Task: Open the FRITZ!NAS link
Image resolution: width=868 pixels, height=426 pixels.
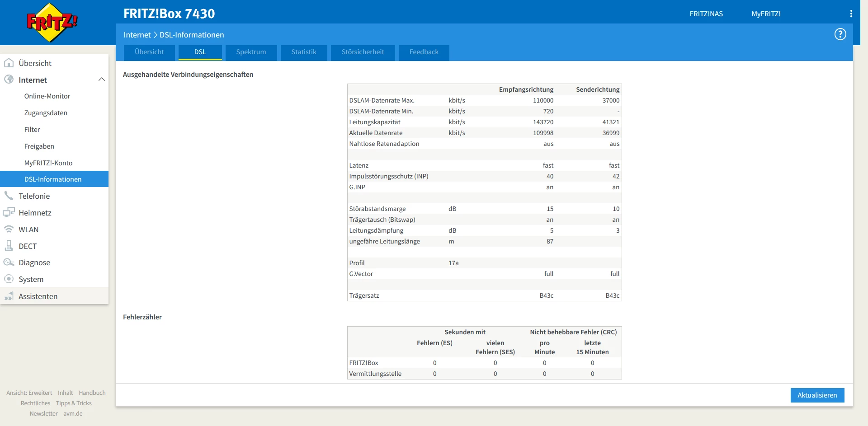Action: [706, 14]
